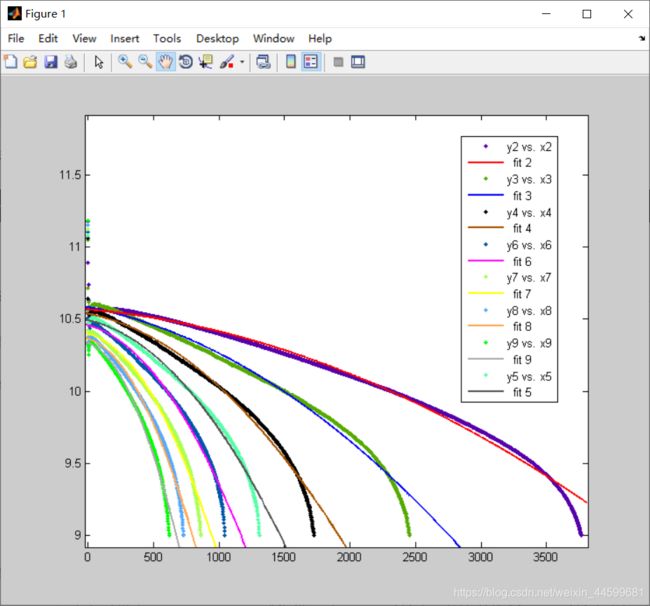Select the Data Cursor tool

(x=206, y=62)
